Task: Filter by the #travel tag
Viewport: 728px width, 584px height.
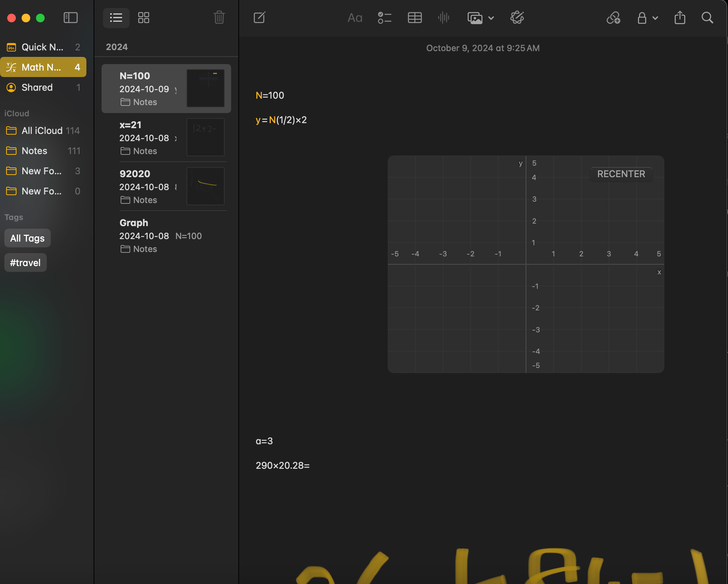Action: click(25, 263)
